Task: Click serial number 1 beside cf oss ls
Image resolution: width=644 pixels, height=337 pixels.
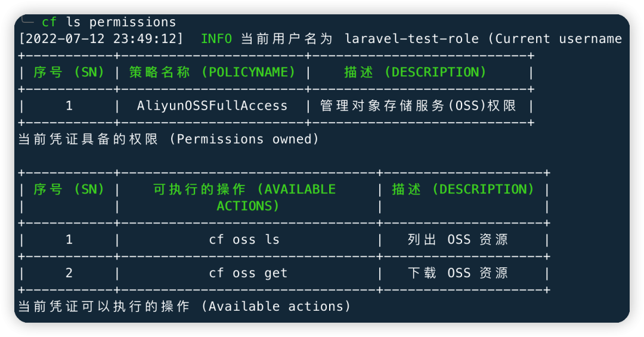Action: (69, 240)
